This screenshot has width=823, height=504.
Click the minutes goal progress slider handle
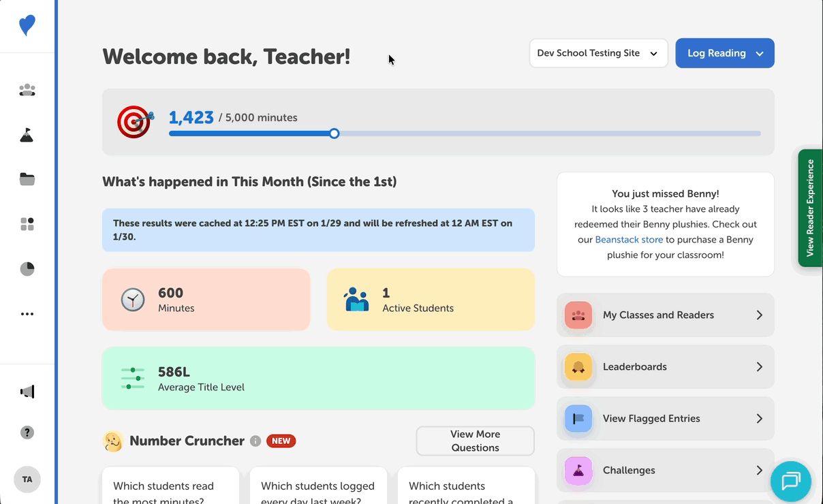(335, 133)
